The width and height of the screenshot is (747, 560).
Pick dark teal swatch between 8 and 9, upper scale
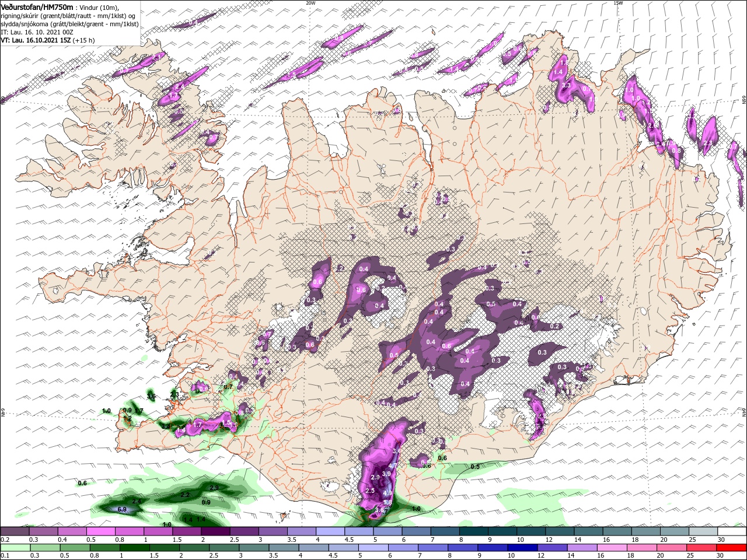[474, 531]
